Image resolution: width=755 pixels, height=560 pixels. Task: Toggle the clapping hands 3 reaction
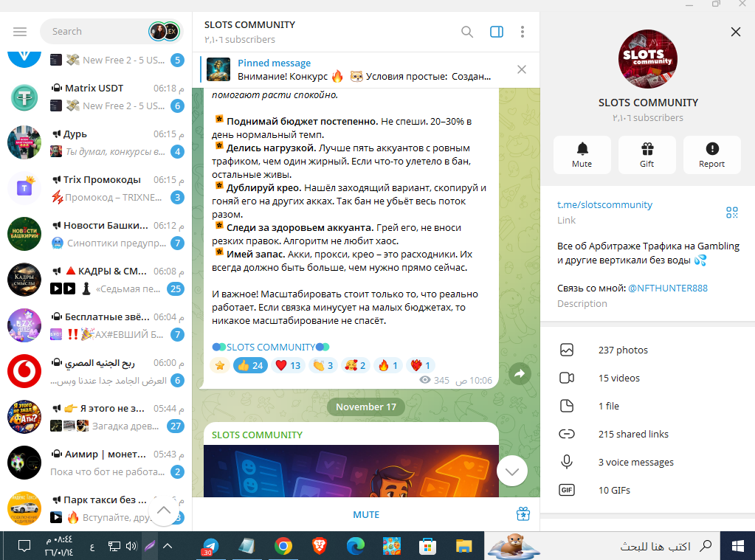(x=323, y=365)
